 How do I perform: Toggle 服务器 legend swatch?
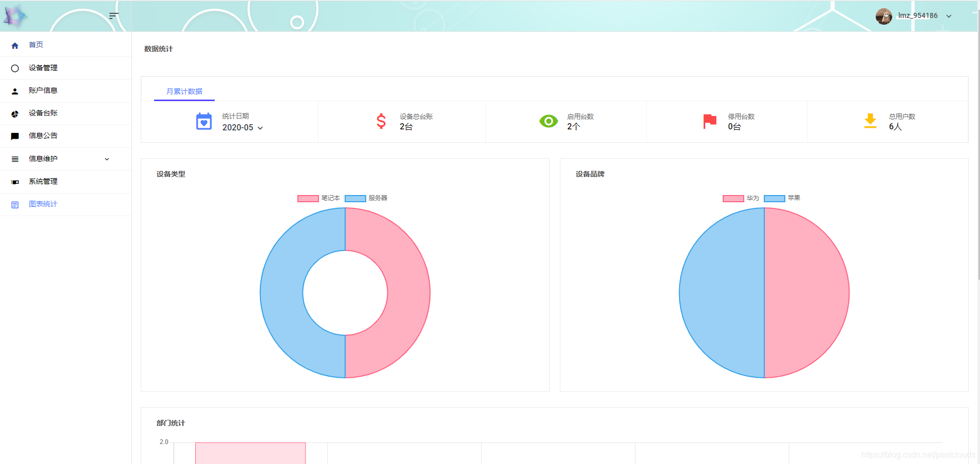click(355, 199)
